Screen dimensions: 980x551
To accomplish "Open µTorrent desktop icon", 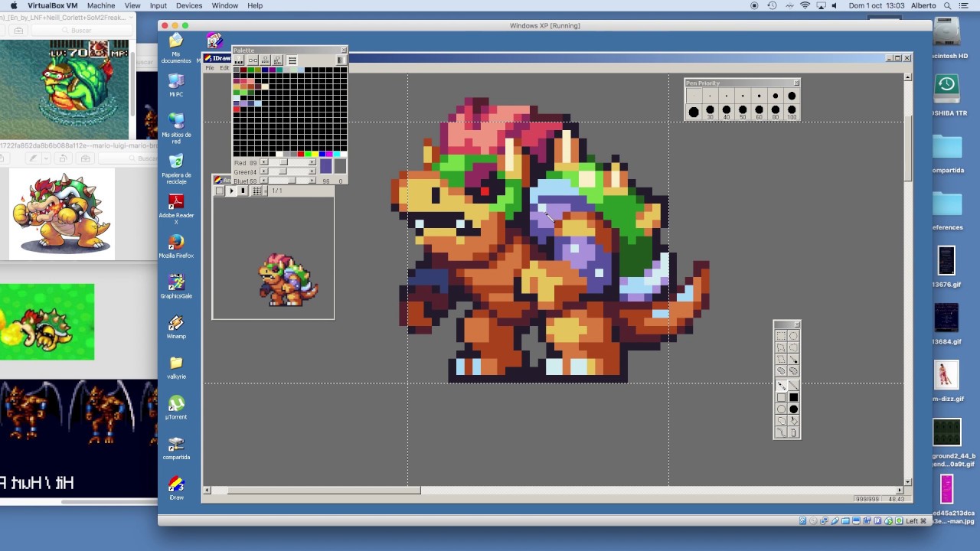I will 176,407.
